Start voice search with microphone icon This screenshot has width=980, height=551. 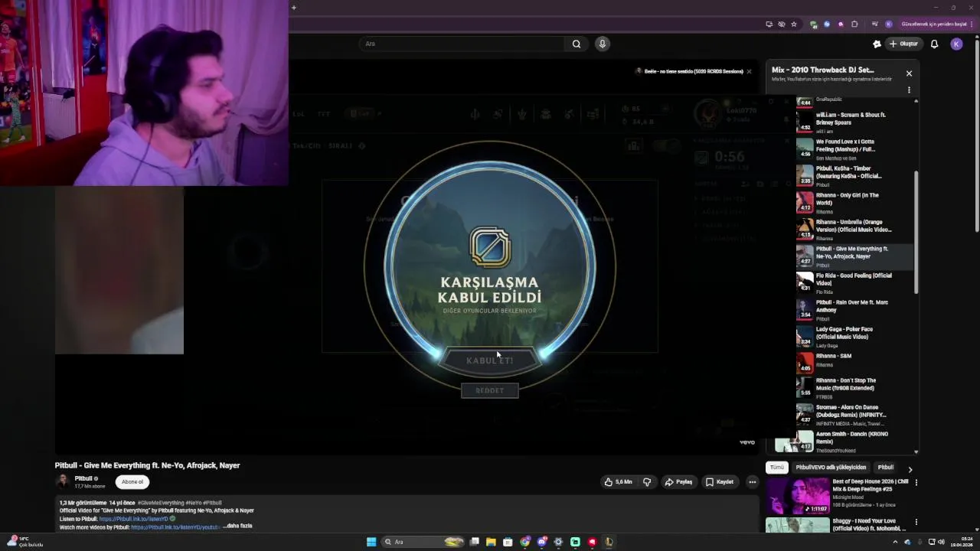coord(603,44)
